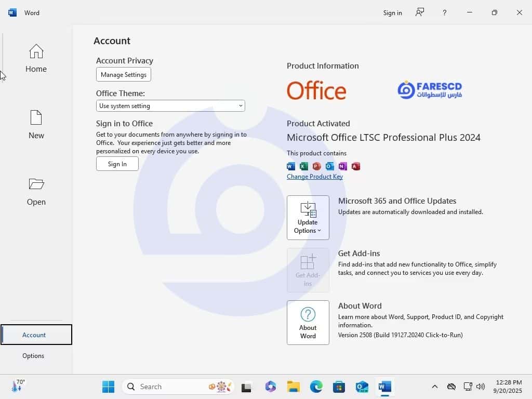Launch Microsoft Store from the taskbar
Screen dimensions: 532x399
tap(339, 387)
